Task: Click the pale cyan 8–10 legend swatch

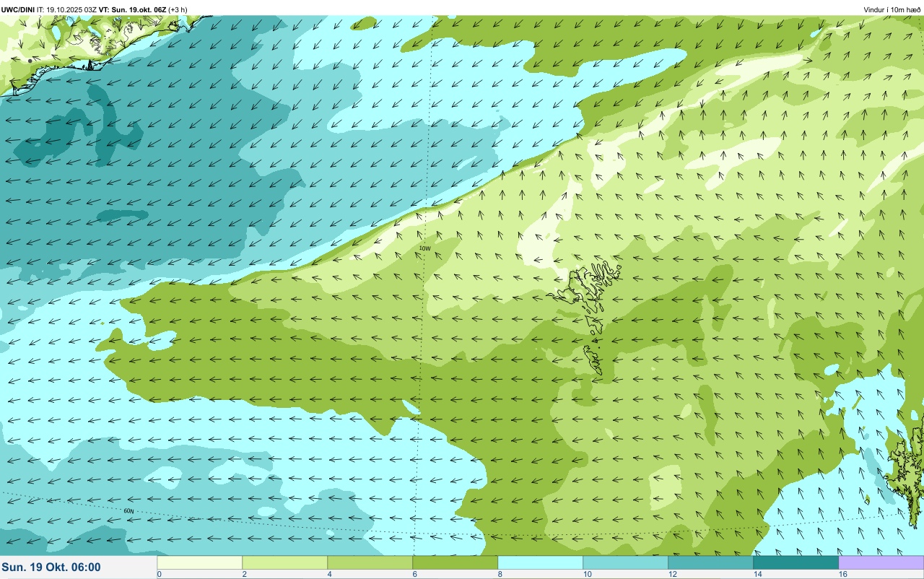Action: coord(541,562)
